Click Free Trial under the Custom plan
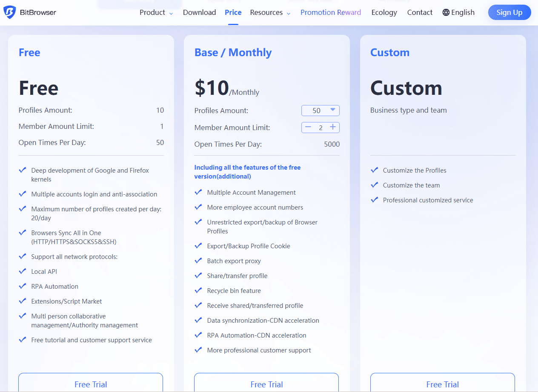538x392 pixels. click(x=443, y=384)
